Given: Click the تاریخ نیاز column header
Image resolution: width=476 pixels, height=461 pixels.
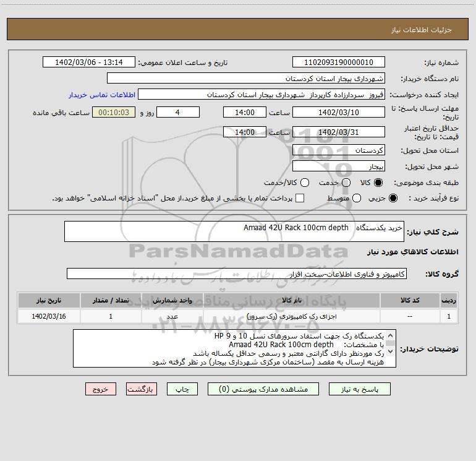Looking at the screenshot, I should 49,300.
